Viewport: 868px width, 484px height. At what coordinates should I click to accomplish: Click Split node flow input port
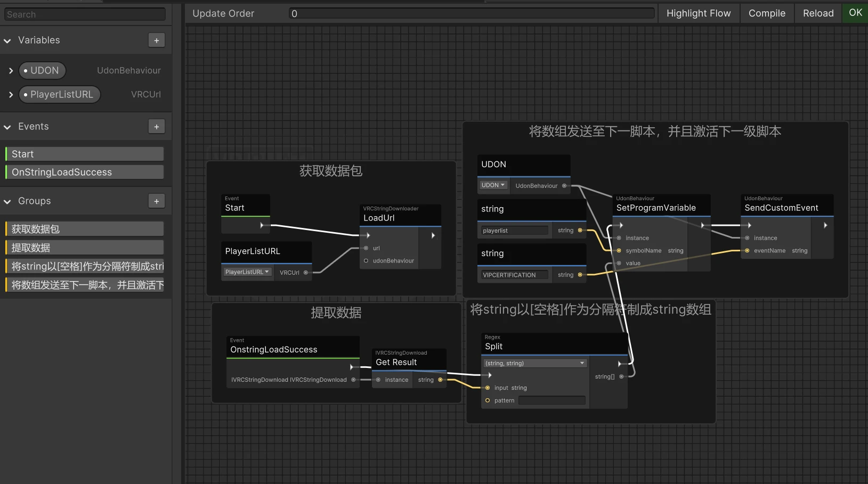pyautogui.click(x=490, y=375)
